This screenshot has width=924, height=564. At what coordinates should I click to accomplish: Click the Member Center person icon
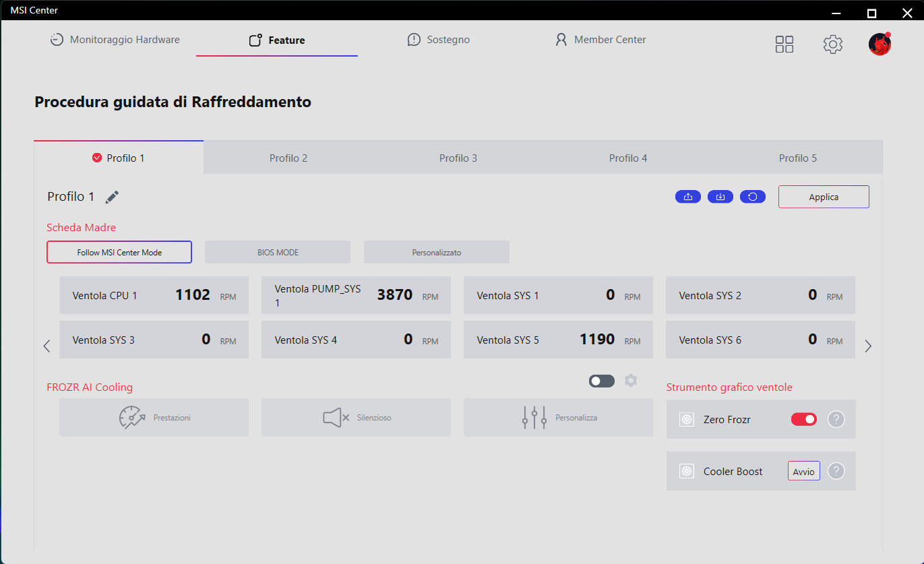pyautogui.click(x=561, y=40)
